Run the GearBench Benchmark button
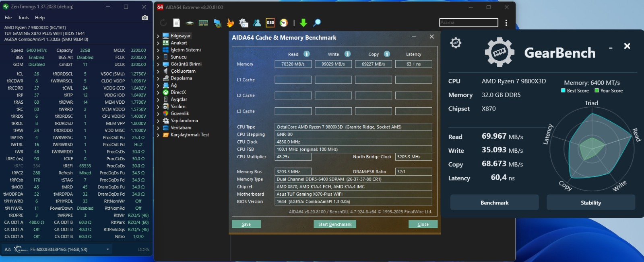The height and width of the screenshot is (262, 644). [494, 203]
